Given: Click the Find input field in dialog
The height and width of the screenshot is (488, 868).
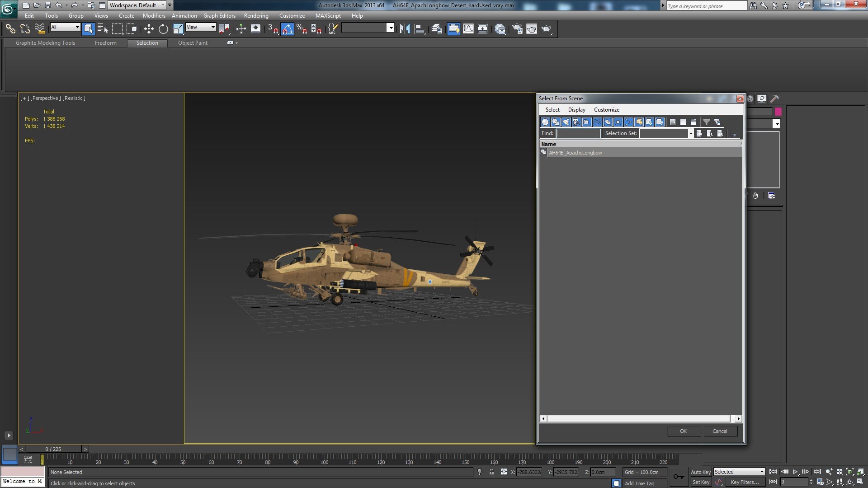Looking at the screenshot, I should point(578,133).
